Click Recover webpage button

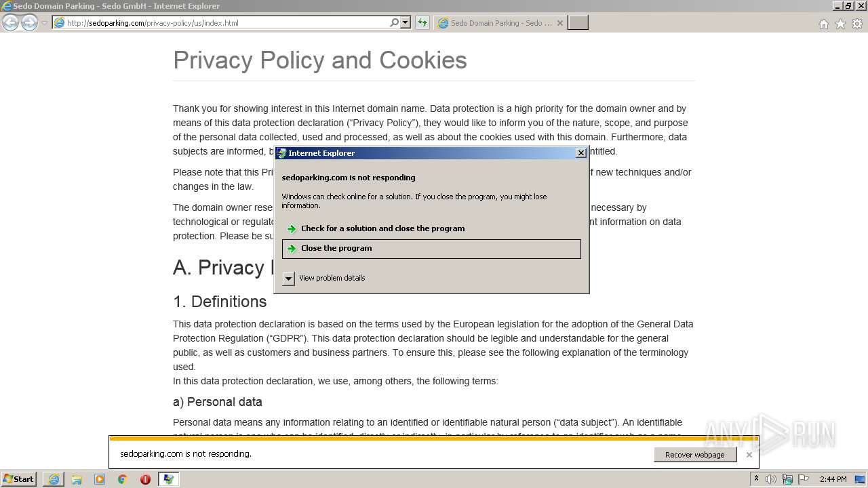tap(695, 455)
